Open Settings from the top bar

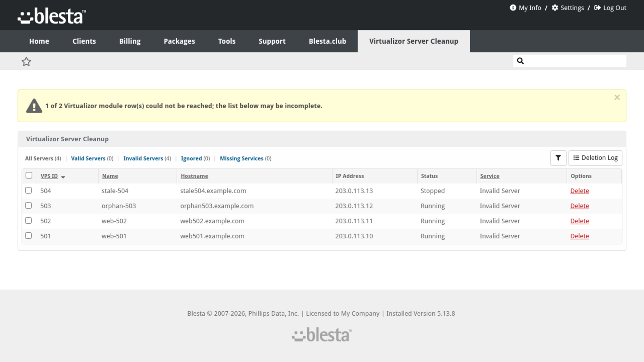pos(568,8)
